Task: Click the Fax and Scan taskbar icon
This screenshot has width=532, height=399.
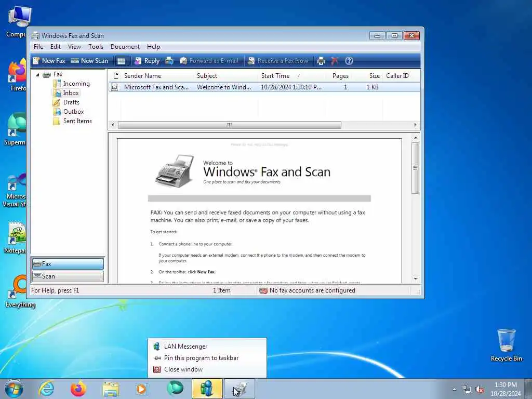Action: click(x=239, y=389)
